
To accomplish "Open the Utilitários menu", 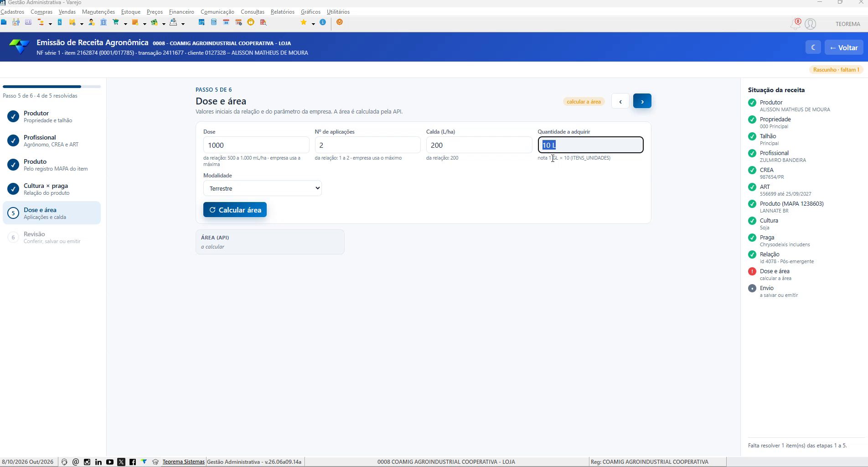I will (x=338, y=12).
